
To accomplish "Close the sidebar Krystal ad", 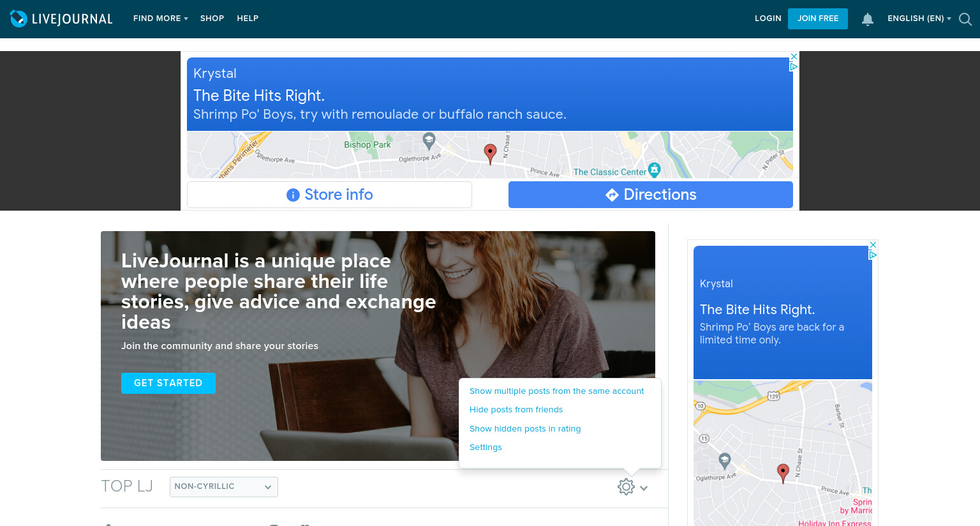I will pos(873,245).
